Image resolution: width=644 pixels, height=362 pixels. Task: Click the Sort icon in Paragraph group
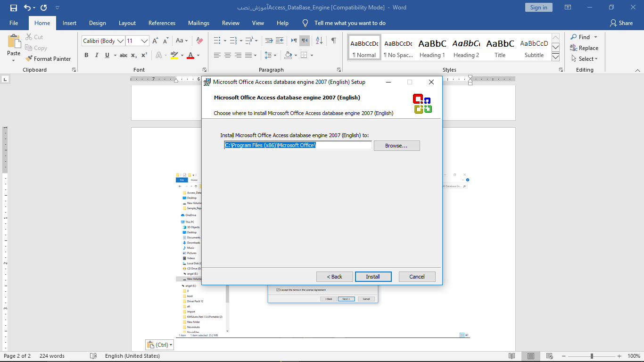pos(319,41)
